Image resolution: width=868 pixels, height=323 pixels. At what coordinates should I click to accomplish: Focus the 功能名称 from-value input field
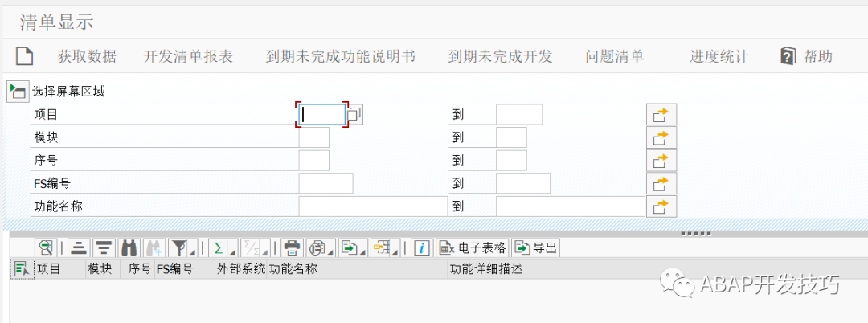pos(373,206)
